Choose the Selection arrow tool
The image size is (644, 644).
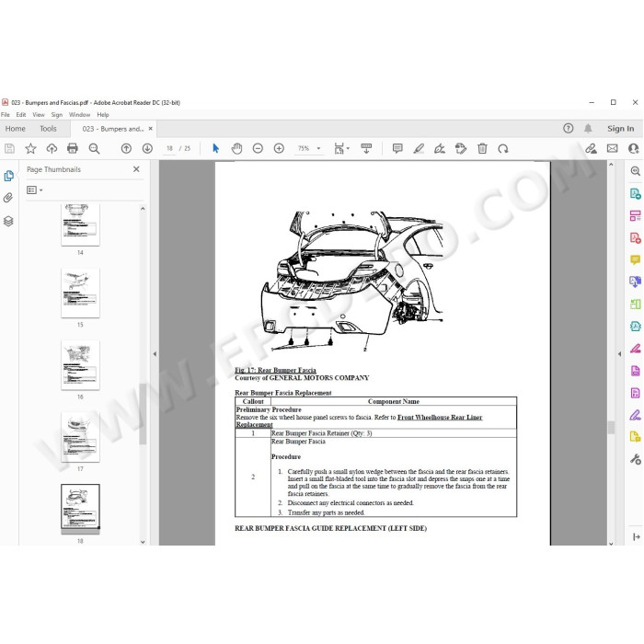215,148
